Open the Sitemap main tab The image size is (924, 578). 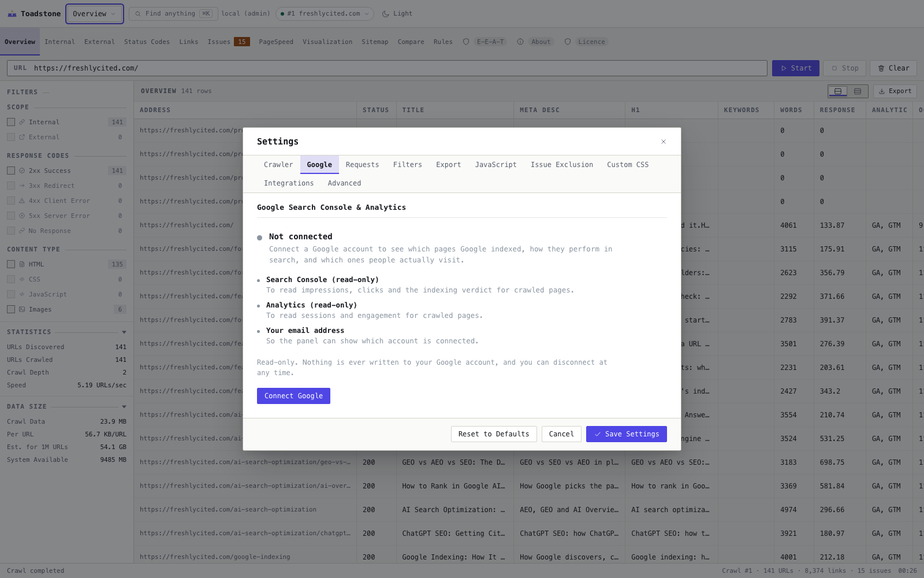[375, 42]
